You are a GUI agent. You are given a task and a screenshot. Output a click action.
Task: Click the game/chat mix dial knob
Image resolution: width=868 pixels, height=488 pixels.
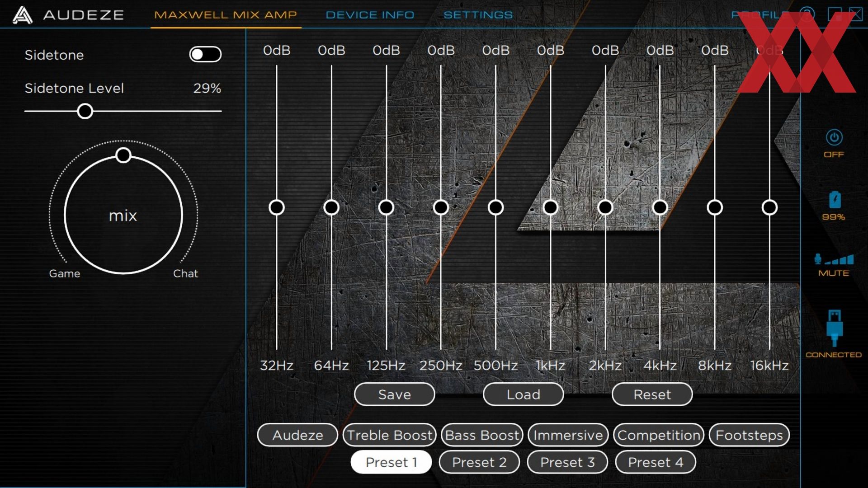coord(123,155)
